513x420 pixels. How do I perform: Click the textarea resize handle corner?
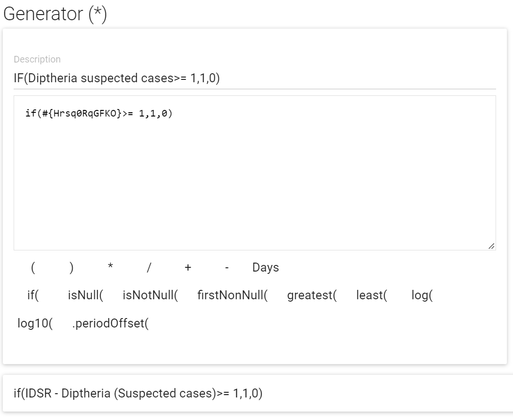(x=491, y=247)
